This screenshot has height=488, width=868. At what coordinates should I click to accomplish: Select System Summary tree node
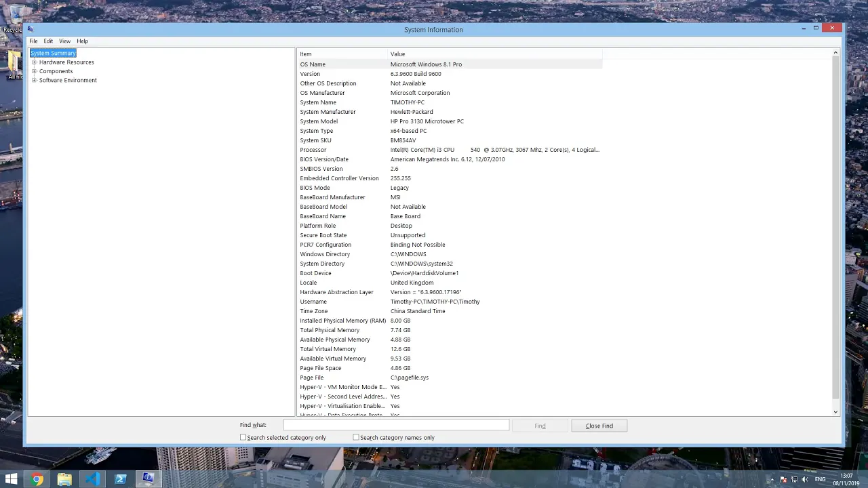pos(53,53)
